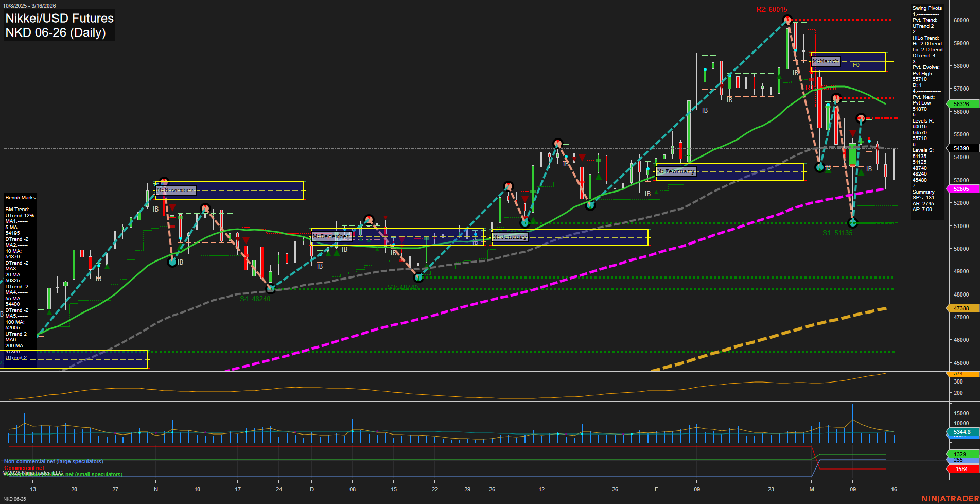Image resolution: width=980 pixels, height=504 pixels.
Task: Toggle the Nonreportable positions net legend entry
Action: tap(63, 474)
